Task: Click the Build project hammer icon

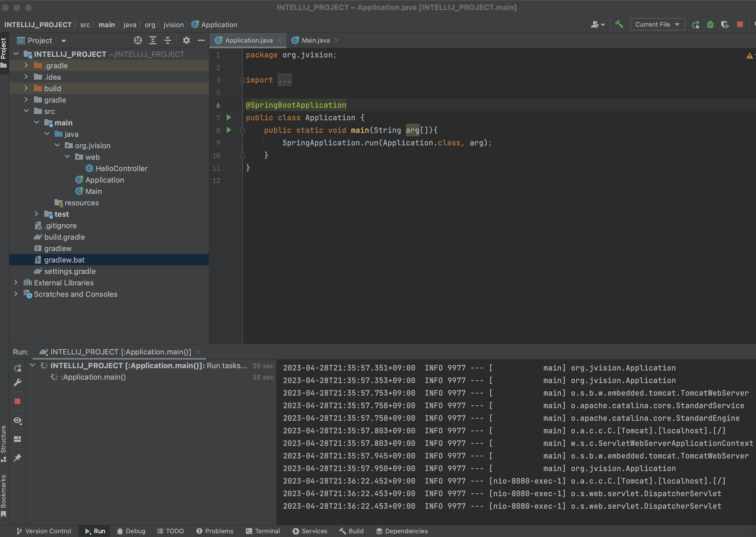Action: (x=619, y=24)
